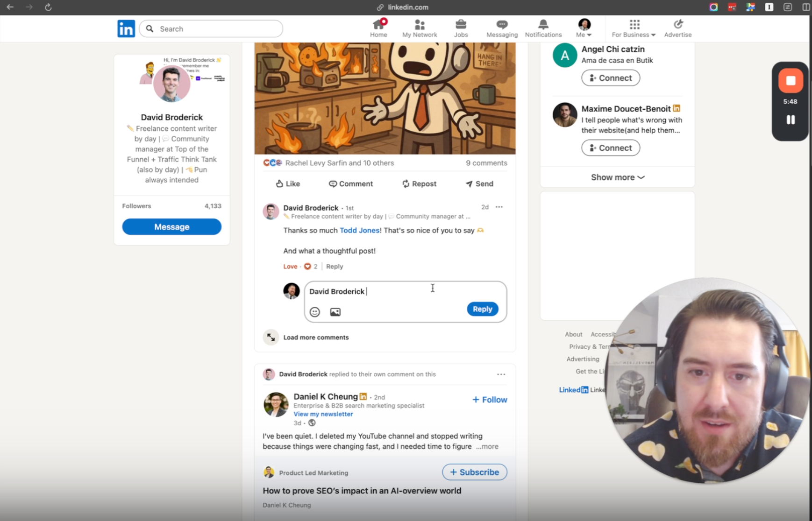The height and width of the screenshot is (521, 812).
Task: Open the site link icon beside linkedin.com
Action: [x=380, y=7]
